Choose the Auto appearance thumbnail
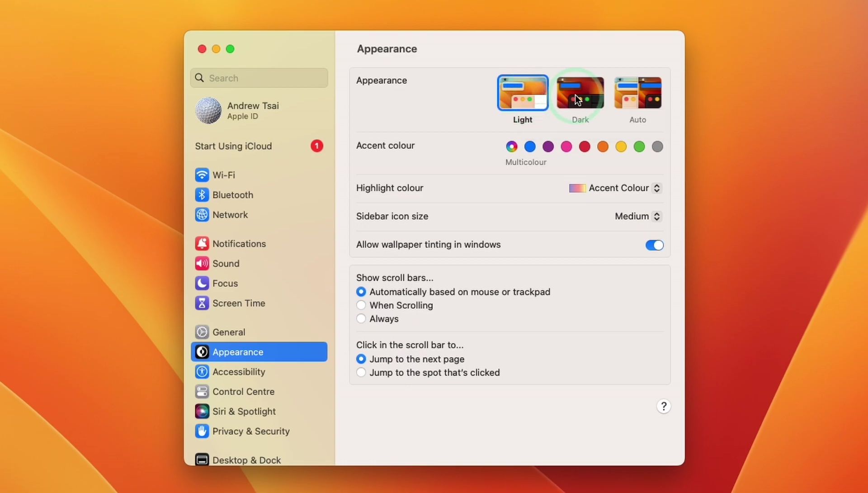868x493 pixels. 638,93
